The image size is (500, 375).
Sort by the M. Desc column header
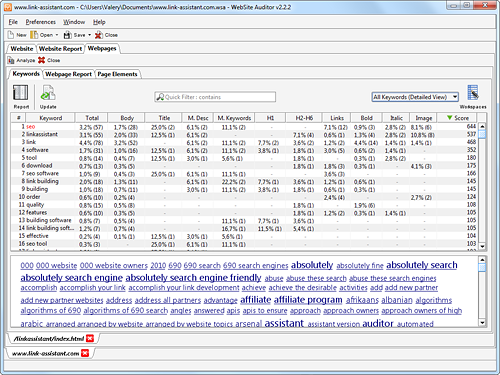click(198, 118)
